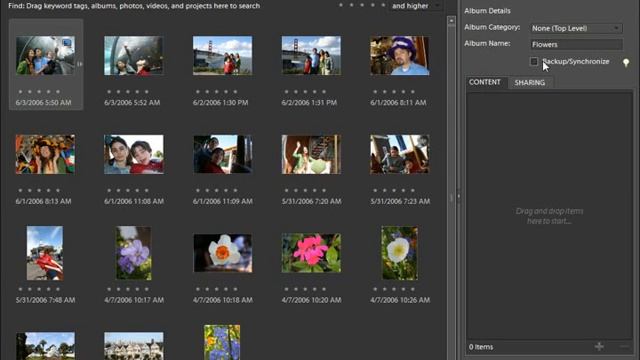640x360 pixels.
Task: Rate the 5/31/2006 7:20 AM photo three stars
Action: (305, 190)
